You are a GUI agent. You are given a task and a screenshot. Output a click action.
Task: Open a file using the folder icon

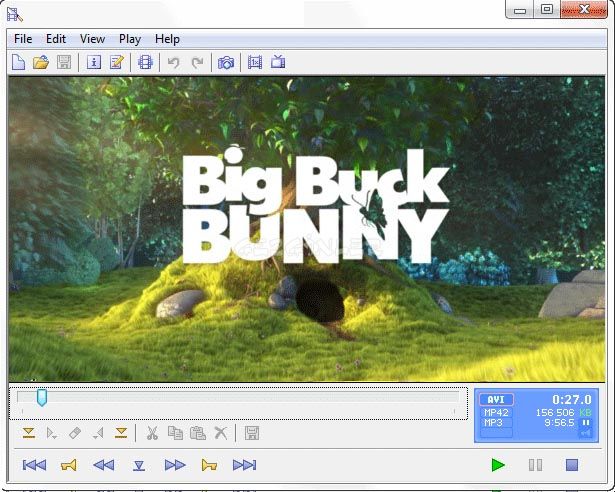tap(41, 62)
